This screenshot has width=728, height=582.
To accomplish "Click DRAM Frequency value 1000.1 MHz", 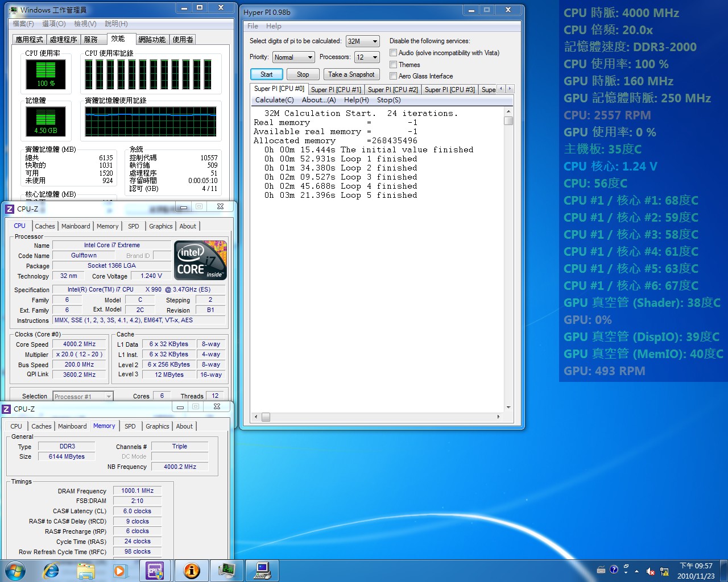I will click(137, 491).
